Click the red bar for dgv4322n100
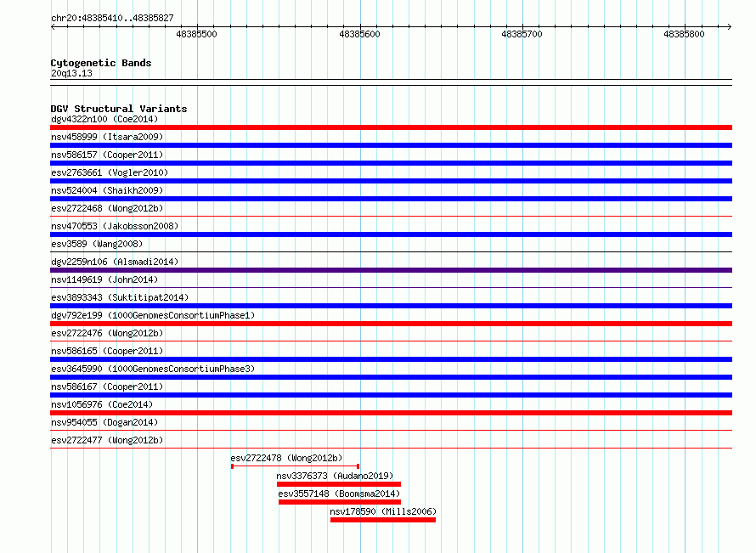The image size is (756, 553). (391, 127)
